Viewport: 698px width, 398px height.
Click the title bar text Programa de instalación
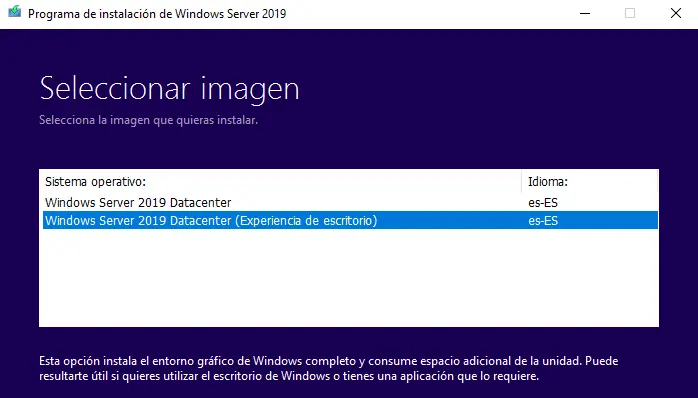(x=157, y=13)
